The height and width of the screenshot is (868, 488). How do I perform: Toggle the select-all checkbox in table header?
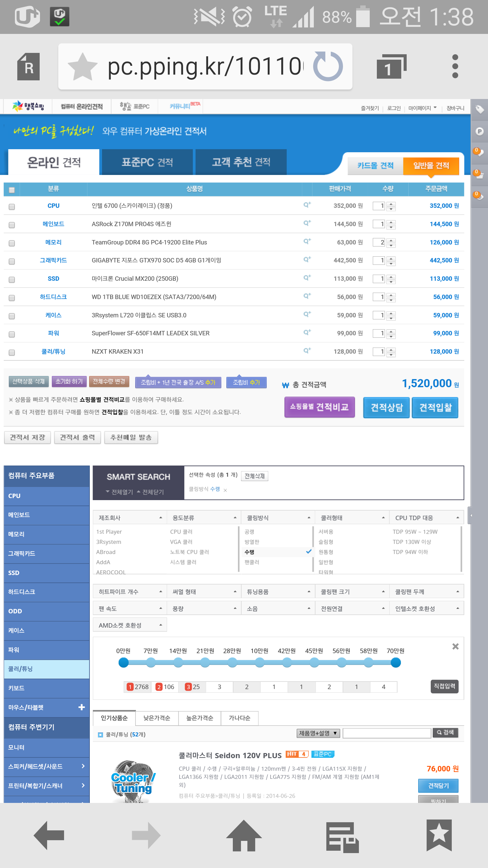(12, 190)
